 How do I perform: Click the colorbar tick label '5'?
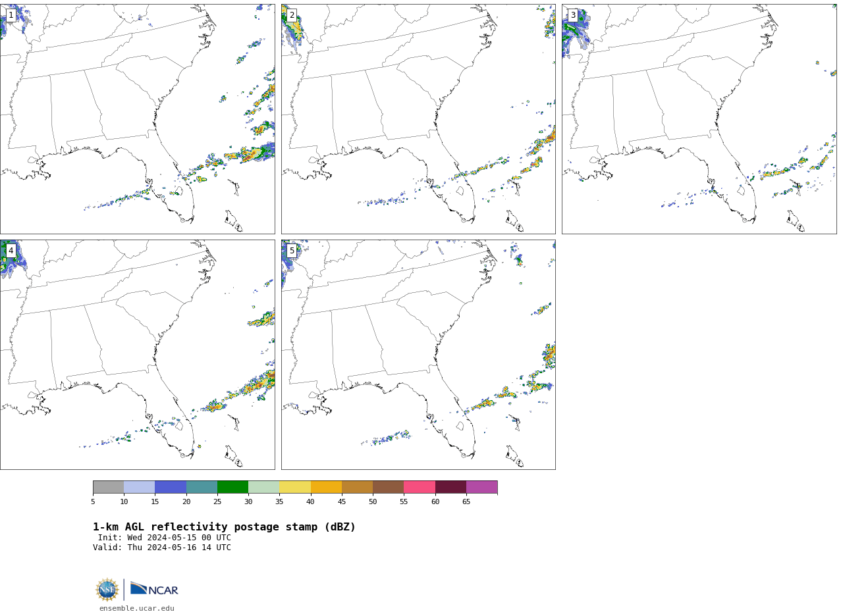click(93, 502)
